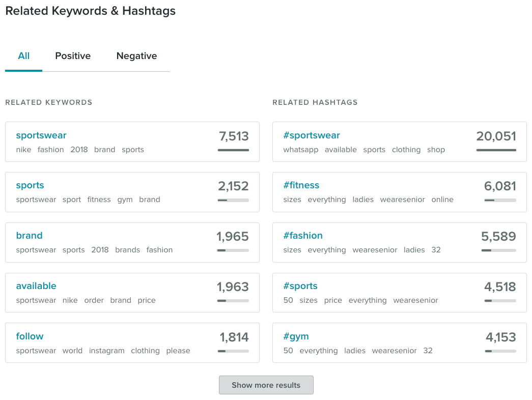
Task: Open the sports keyword title link
Action: click(30, 185)
